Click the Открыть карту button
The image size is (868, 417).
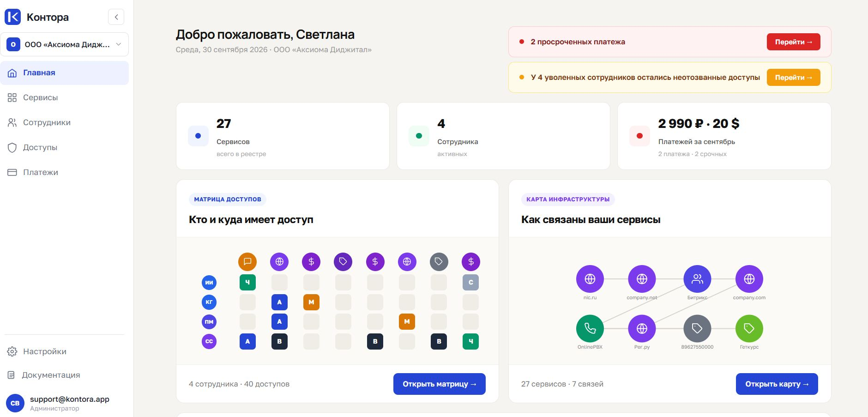777,384
